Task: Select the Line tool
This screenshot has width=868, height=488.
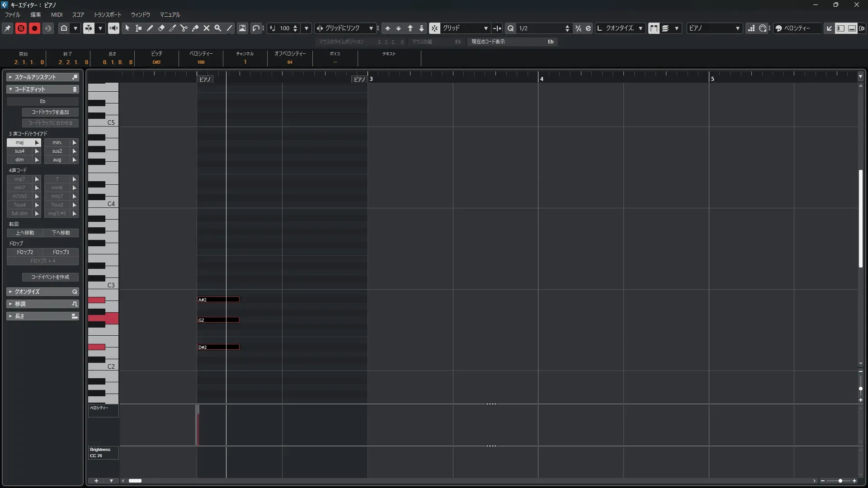Action: click(x=230, y=28)
